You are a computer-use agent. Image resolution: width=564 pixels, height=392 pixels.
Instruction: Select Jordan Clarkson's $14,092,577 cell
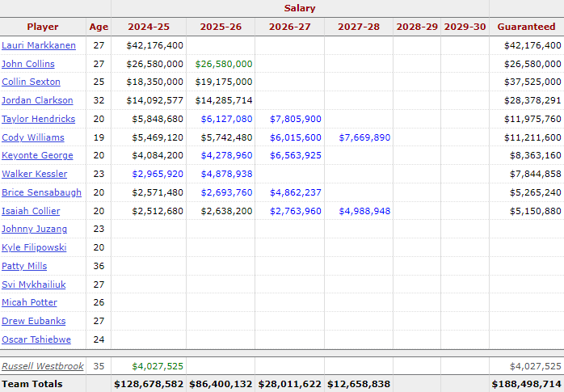click(154, 100)
